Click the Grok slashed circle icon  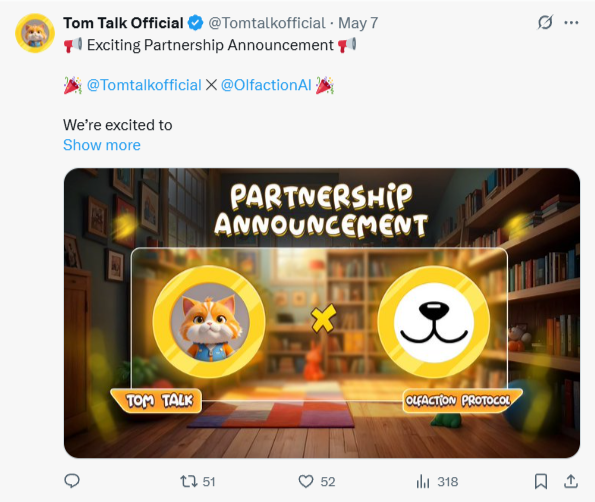pyautogui.click(x=545, y=22)
